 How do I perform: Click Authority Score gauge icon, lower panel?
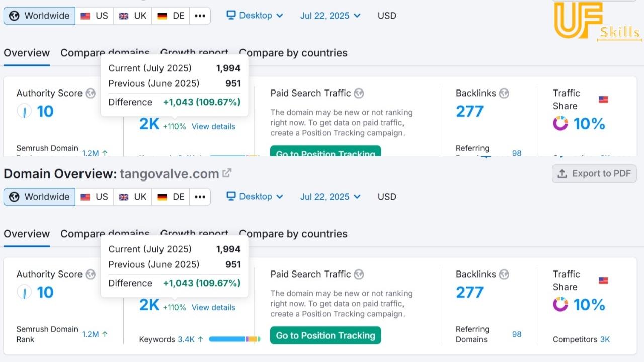point(24,292)
